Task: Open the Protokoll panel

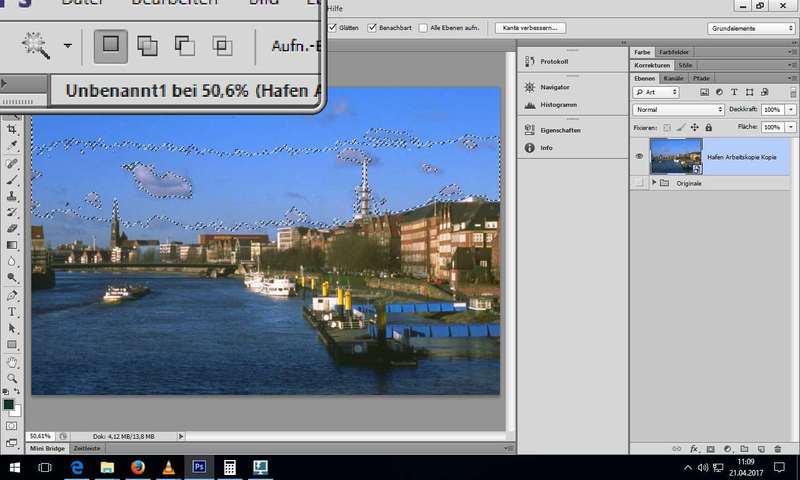Action: [x=553, y=61]
